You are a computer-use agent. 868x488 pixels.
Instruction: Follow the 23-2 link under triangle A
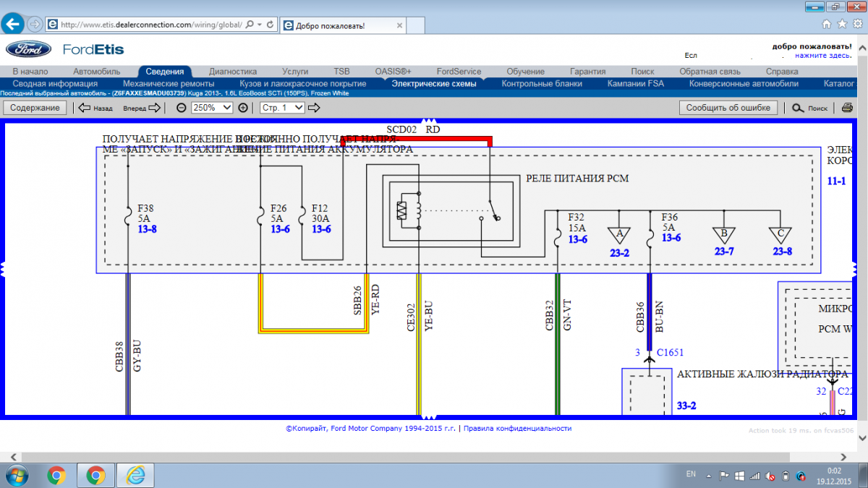pyautogui.click(x=618, y=252)
